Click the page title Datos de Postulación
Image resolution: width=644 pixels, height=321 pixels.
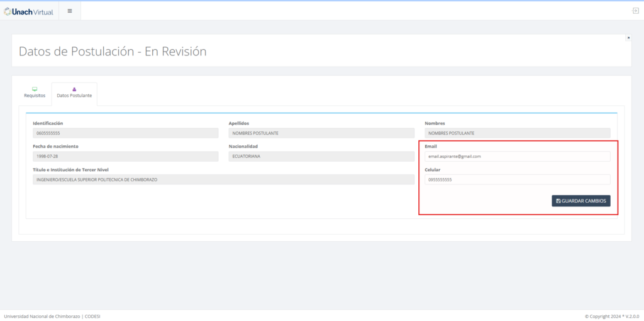click(x=113, y=52)
